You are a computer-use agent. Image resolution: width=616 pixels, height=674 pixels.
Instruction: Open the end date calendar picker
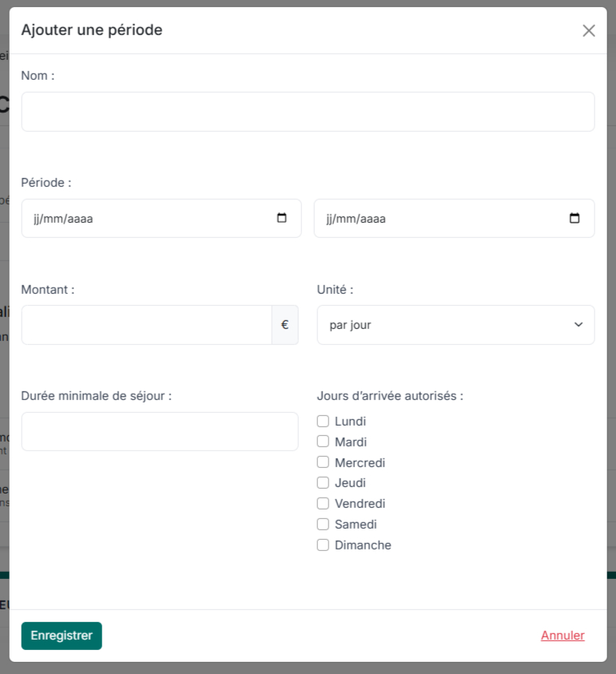tap(574, 218)
